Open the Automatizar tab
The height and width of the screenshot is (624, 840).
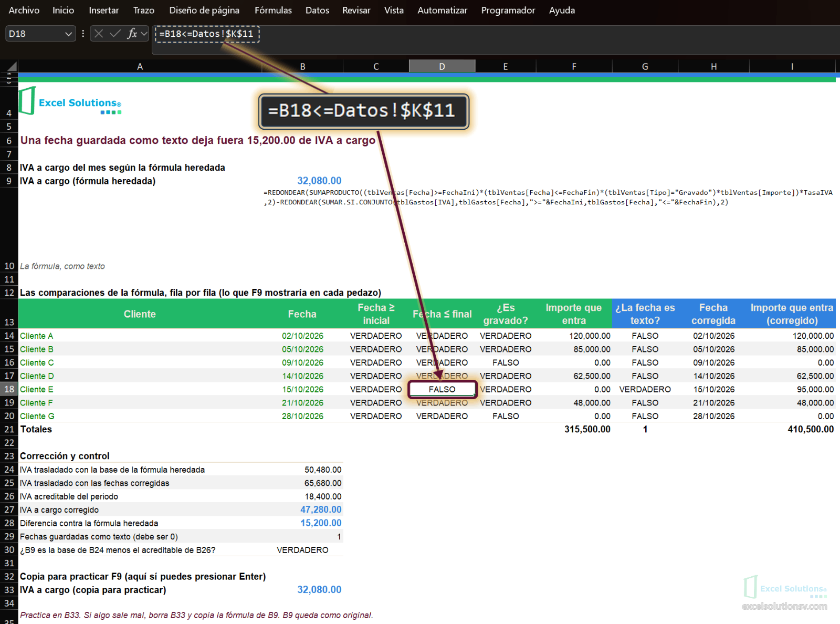tap(443, 10)
